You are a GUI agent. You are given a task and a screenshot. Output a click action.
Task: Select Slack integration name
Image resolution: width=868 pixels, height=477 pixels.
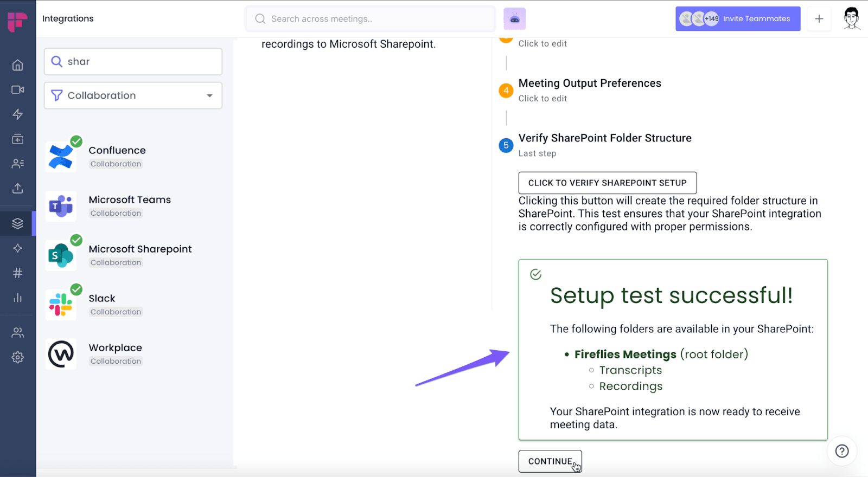click(102, 298)
